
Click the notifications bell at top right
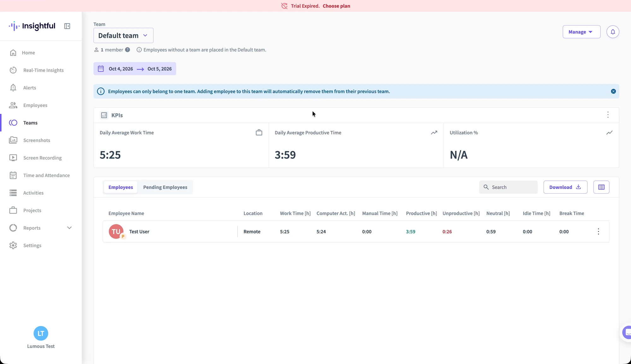click(x=613, y=32)
